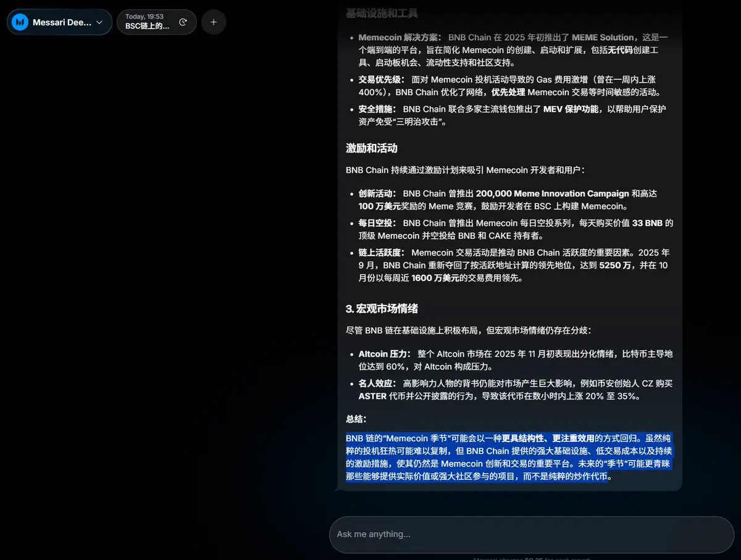Click the history clock icon on the BSC chat tab
The width and height of the screenshot is (741, 560).
183,22
